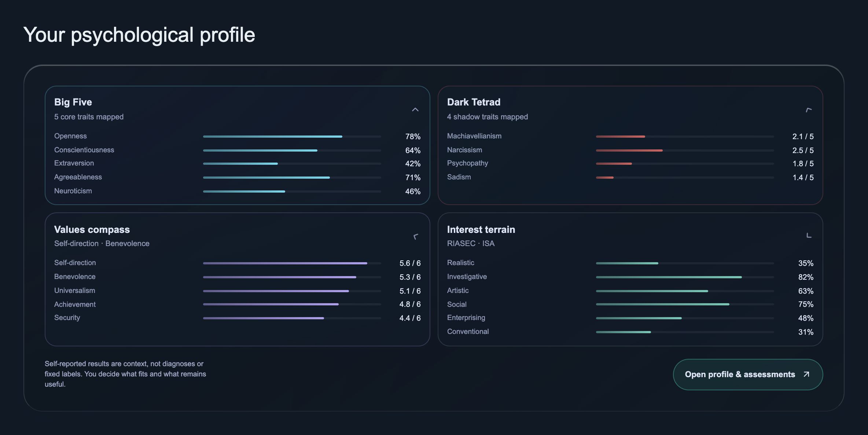Screen dimensions: 868x435
Task: Click the Enterprising interest label
Action: tap(466, 317)
